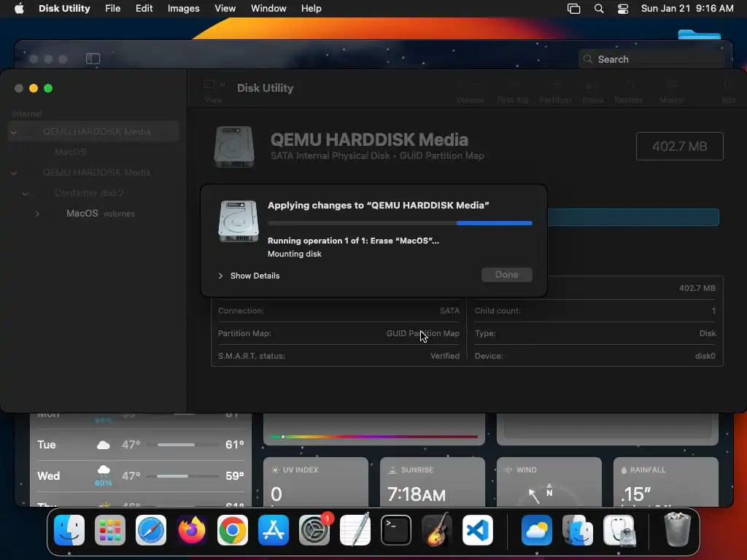Click the UV index color gradient bar

(x=374, y=437)
